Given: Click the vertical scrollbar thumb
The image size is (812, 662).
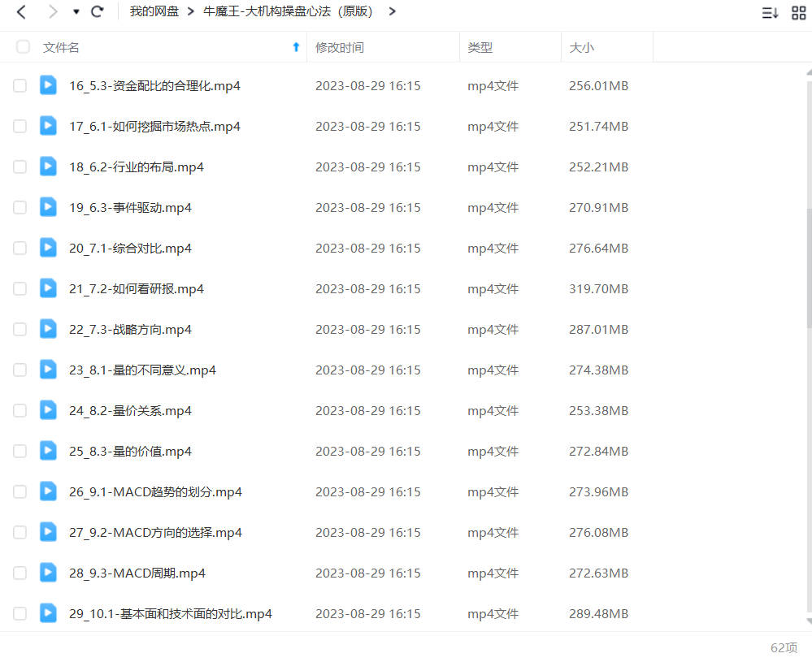Looking at the screenshot, I should coord(809,268).
